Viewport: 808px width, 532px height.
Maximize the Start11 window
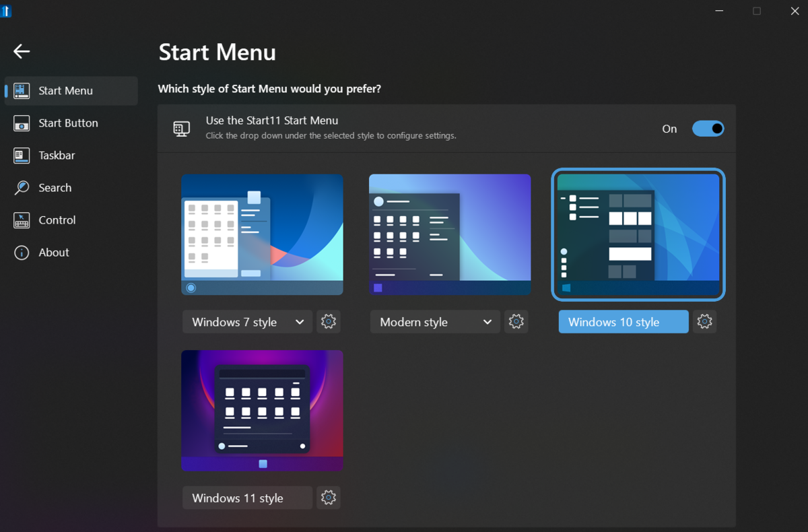click(757, 11)
